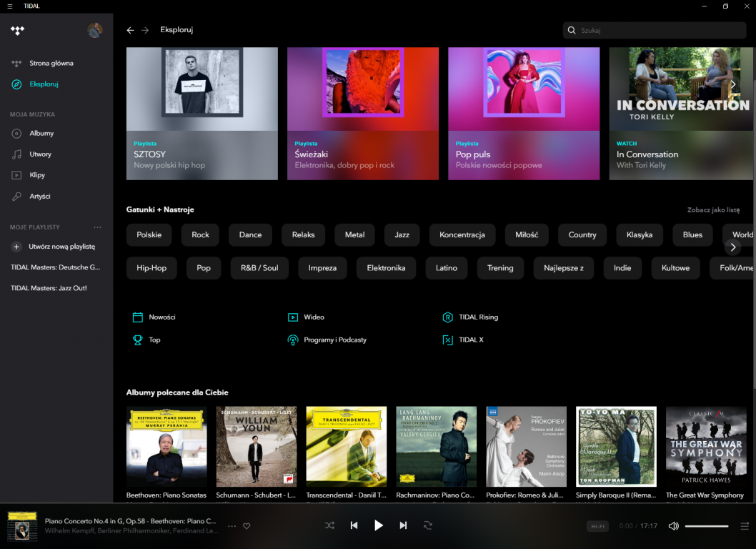Screen dimensions: 756x549
Task: Open Prokofiev Romeo & Juliet album cover
Action: pos(526,447)
